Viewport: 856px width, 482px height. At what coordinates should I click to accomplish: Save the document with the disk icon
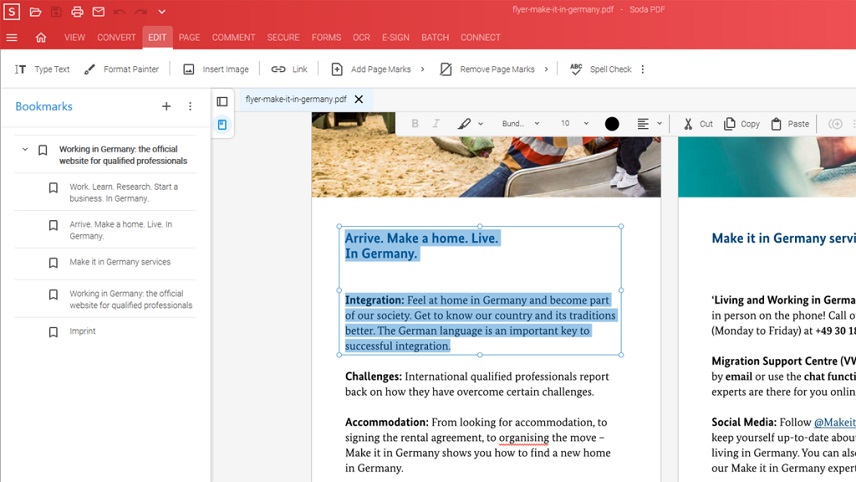56,11
